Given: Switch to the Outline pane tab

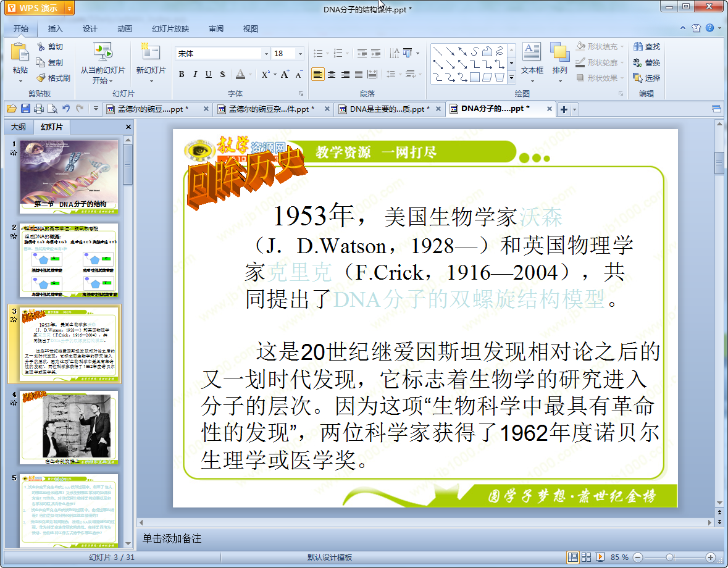Looking at the screenshot, I should (x=19, y=127).
